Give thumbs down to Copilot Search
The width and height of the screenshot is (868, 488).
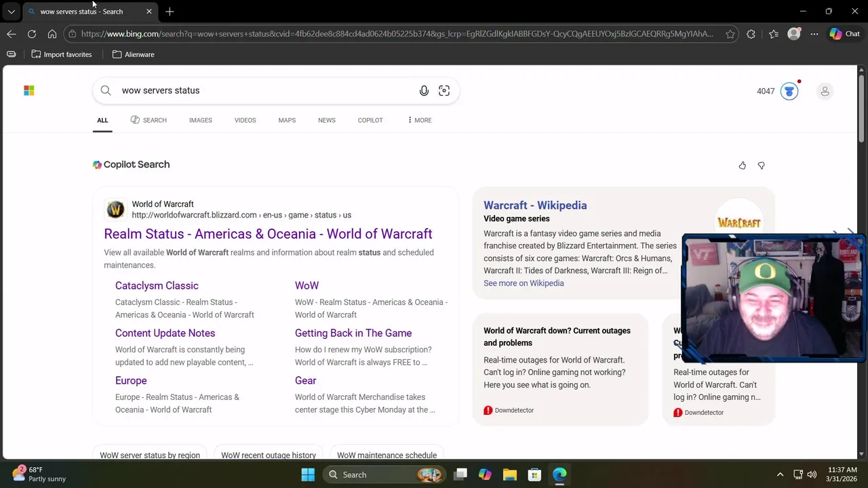pos(761,165)
